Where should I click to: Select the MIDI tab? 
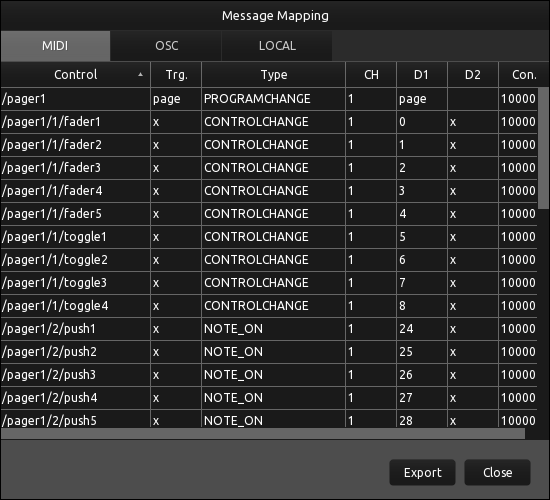coord(55,46)
